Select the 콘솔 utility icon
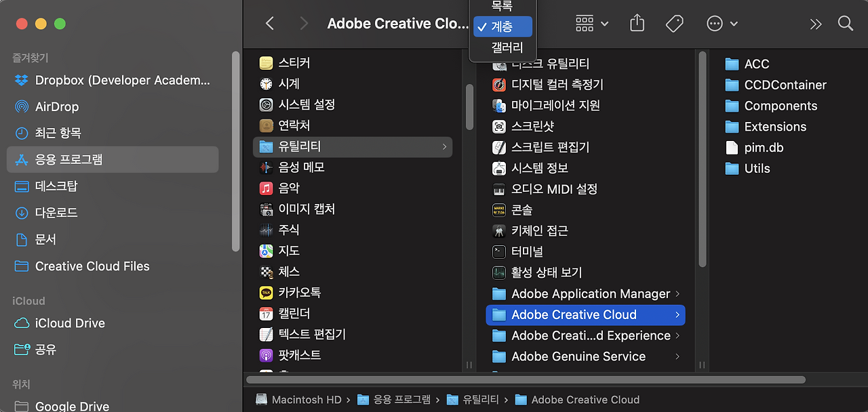868x412 pixels. pos(518,209)
